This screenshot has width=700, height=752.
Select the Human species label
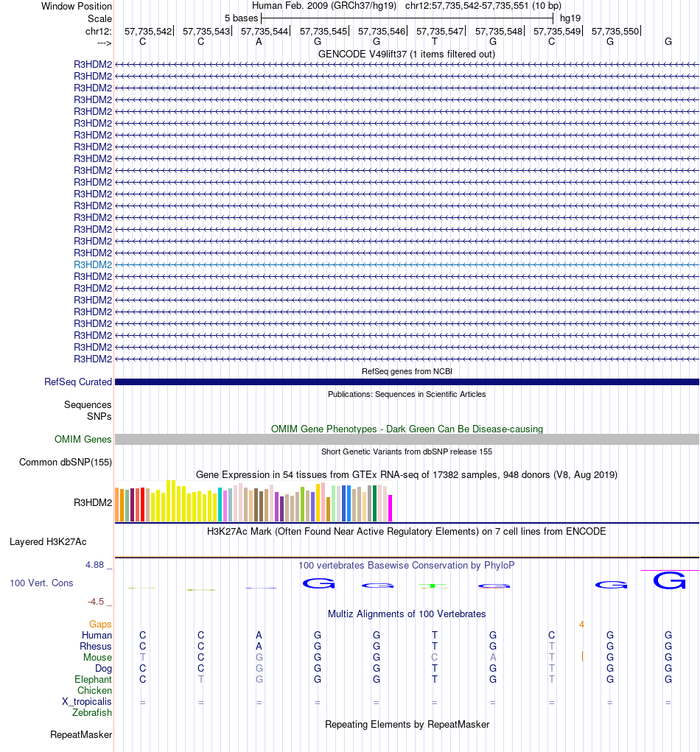point(97,636)
